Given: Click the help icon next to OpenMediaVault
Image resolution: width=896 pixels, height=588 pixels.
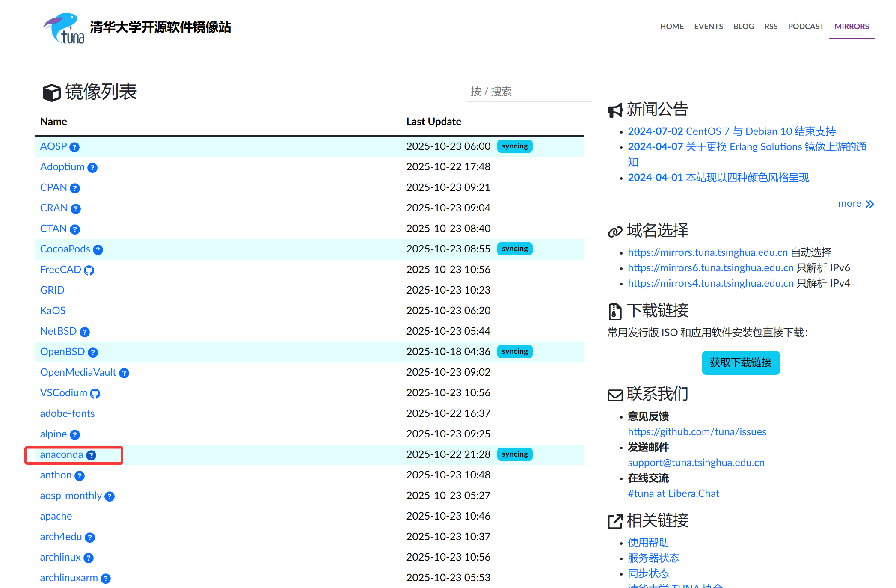Looking at the screenshot, I should [x=124, y=373].
